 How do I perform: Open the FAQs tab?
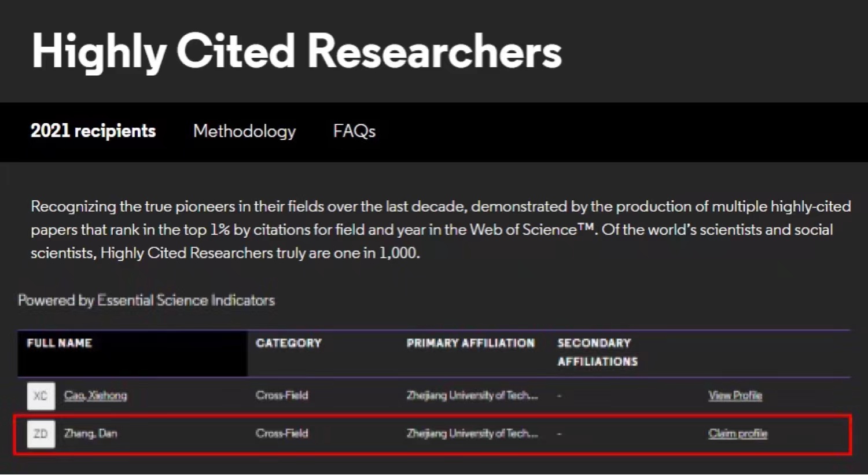354,131
